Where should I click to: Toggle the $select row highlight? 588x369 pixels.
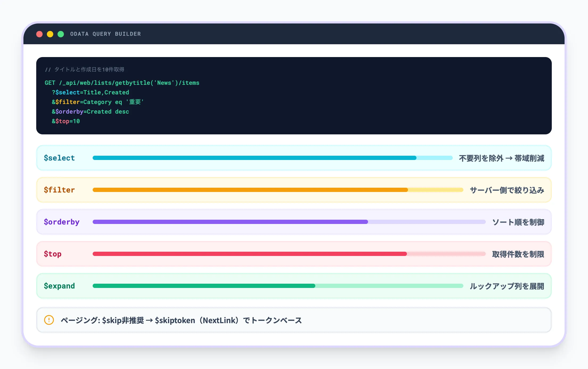[293, 158]
